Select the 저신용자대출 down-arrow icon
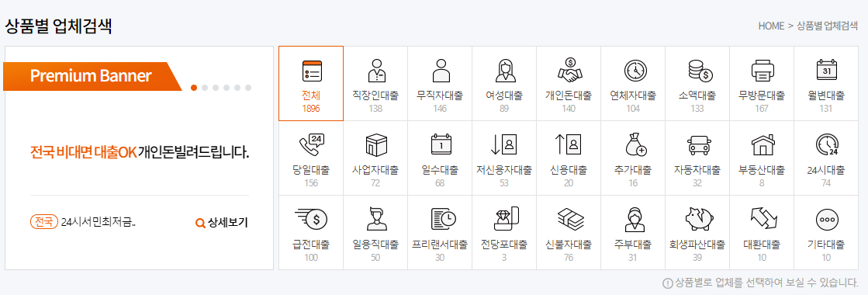Viewport: 868px width, 295px height. 504,145
